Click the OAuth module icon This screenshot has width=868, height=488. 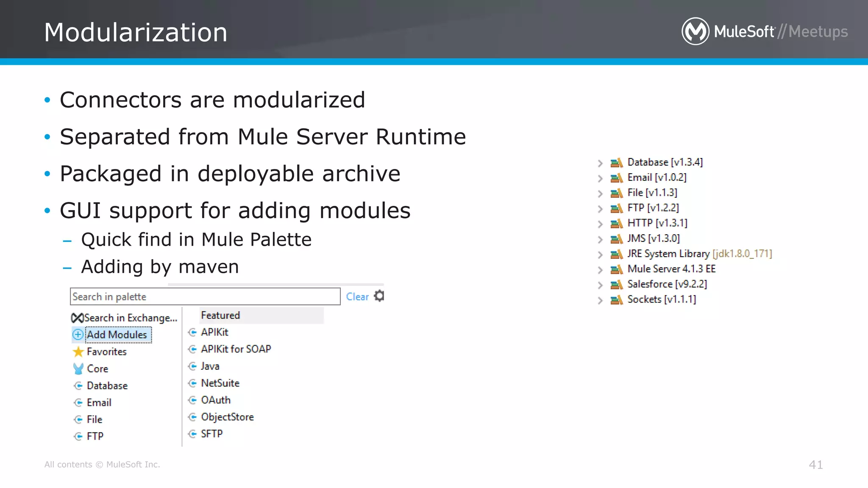click(192, 400)
